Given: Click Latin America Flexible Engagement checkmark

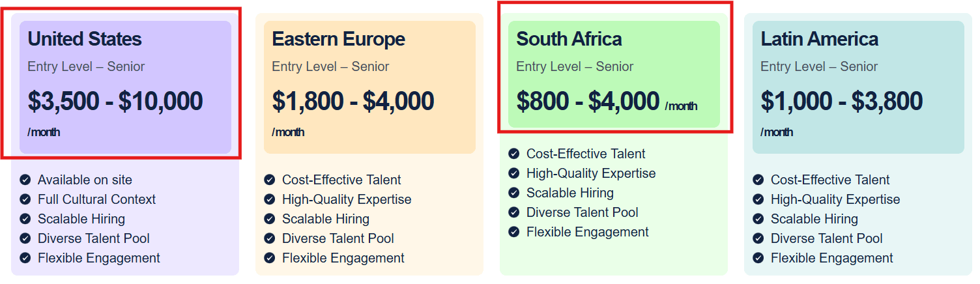Looking at the screenshot, I should point(758,258).
